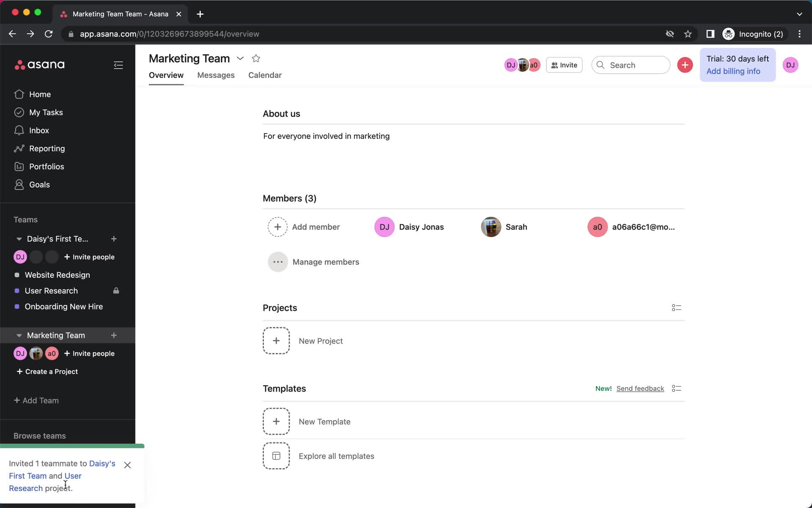Switch to the Calendar tab
Image resolution: width=812 pixels, height=508 pixels.
point(265,75)
